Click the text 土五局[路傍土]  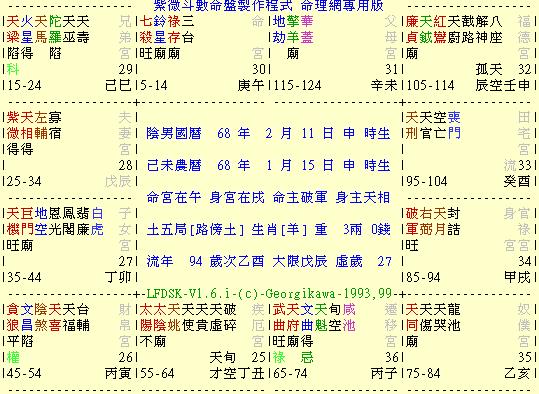click(x=195, y=229)
